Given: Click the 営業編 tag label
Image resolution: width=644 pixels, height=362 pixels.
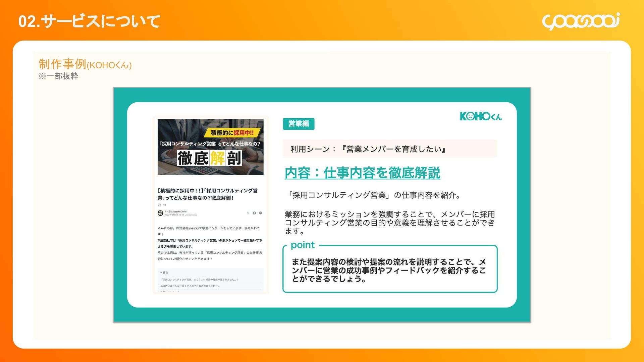Looking at the screenshot, I should click(298, 124).
